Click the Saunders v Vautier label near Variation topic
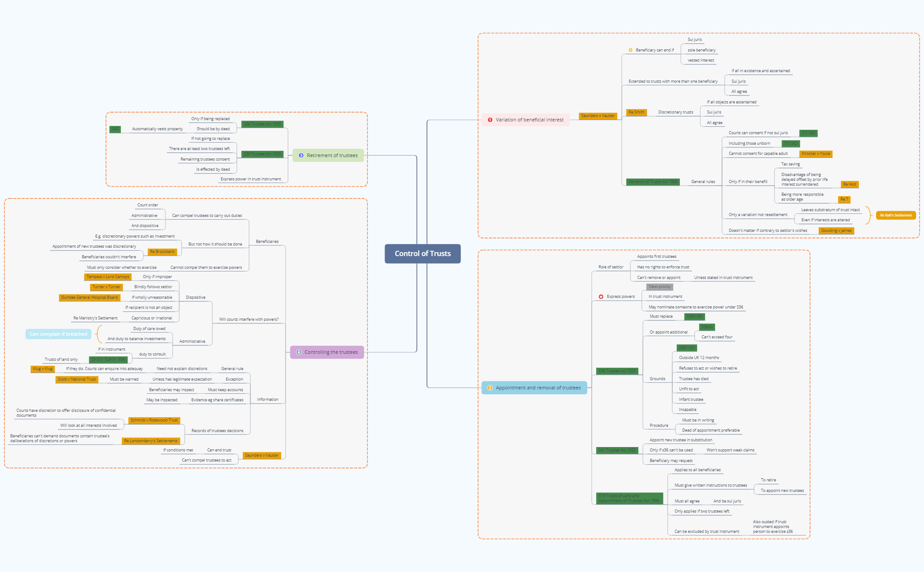This screenshot has height=572, width=924. 598,116
